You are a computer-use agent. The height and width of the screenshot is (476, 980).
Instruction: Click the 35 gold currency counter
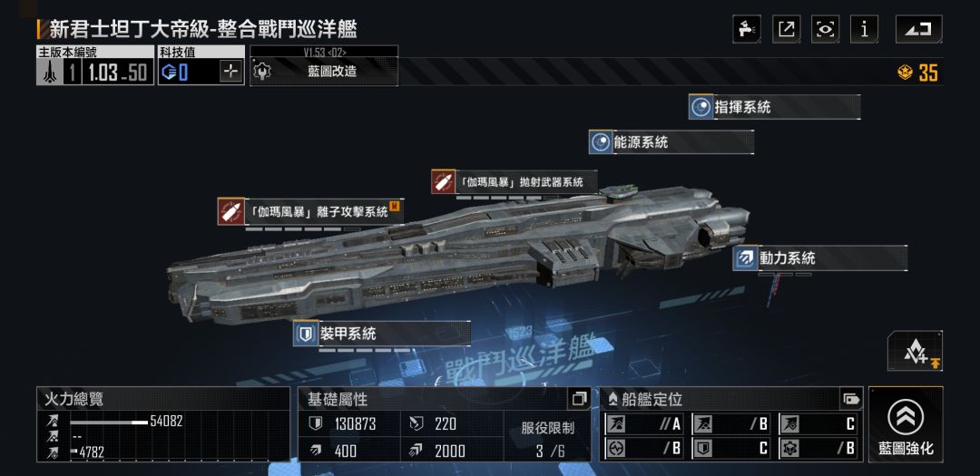[918, 73]
